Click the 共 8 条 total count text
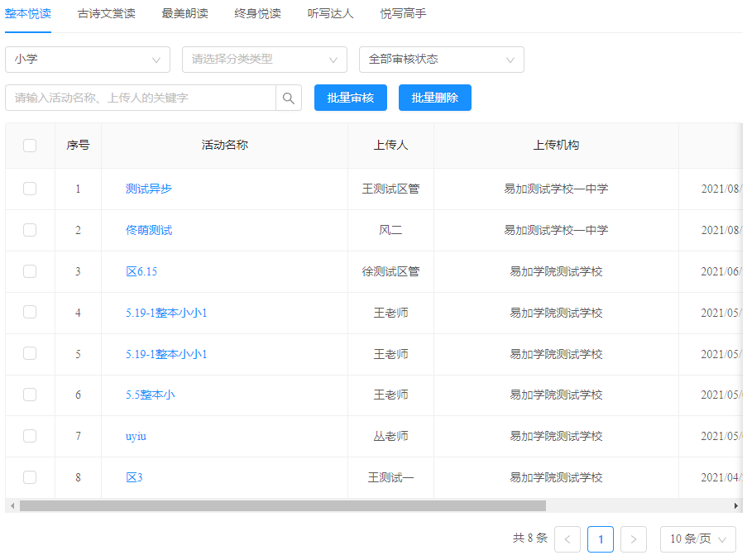This screenshot has height=560, width=747. tap(530, 538)
